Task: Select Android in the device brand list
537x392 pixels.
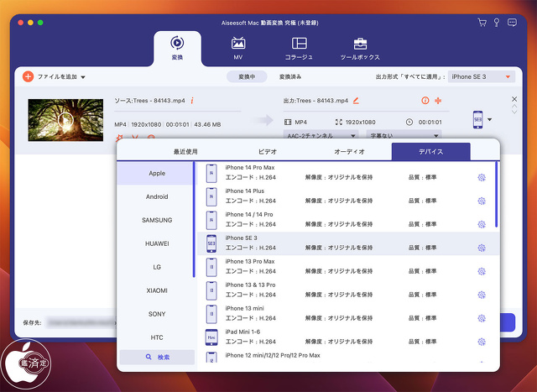Action: [x=157, y=196]
